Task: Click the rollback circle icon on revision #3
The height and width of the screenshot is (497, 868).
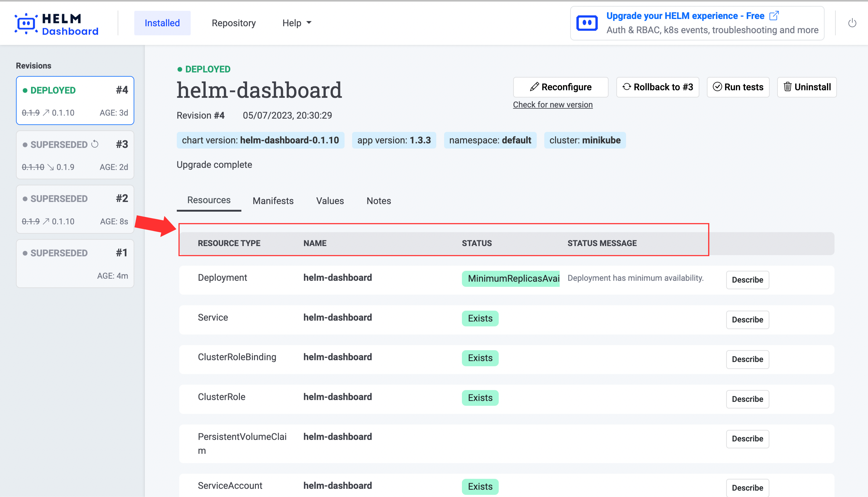Action: 95,144
